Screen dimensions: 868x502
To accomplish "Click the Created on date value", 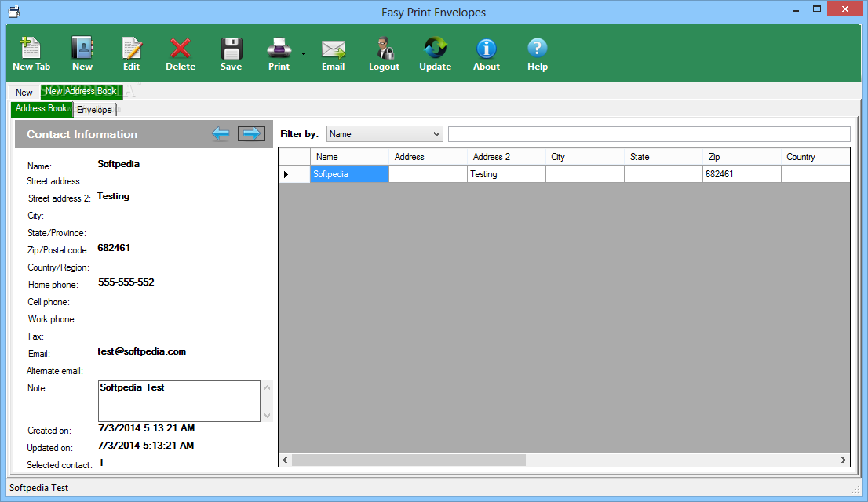I will [146, 427].
